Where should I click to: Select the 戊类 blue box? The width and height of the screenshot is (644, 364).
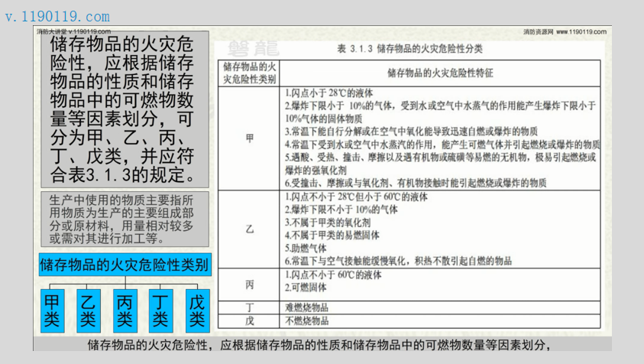click(197, 310)
